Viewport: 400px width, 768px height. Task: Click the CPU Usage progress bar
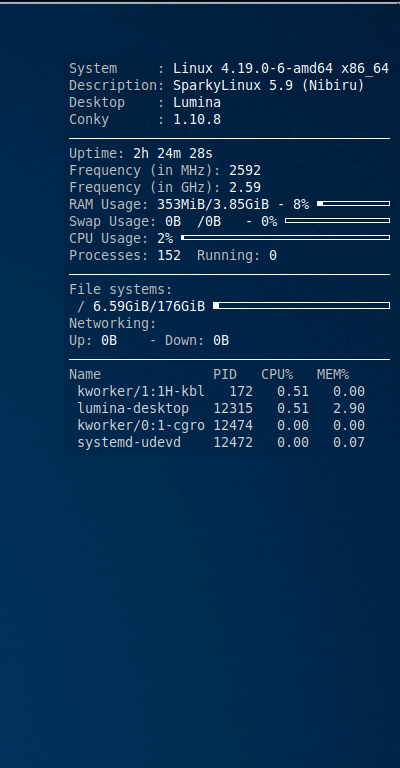coord(285,238)
